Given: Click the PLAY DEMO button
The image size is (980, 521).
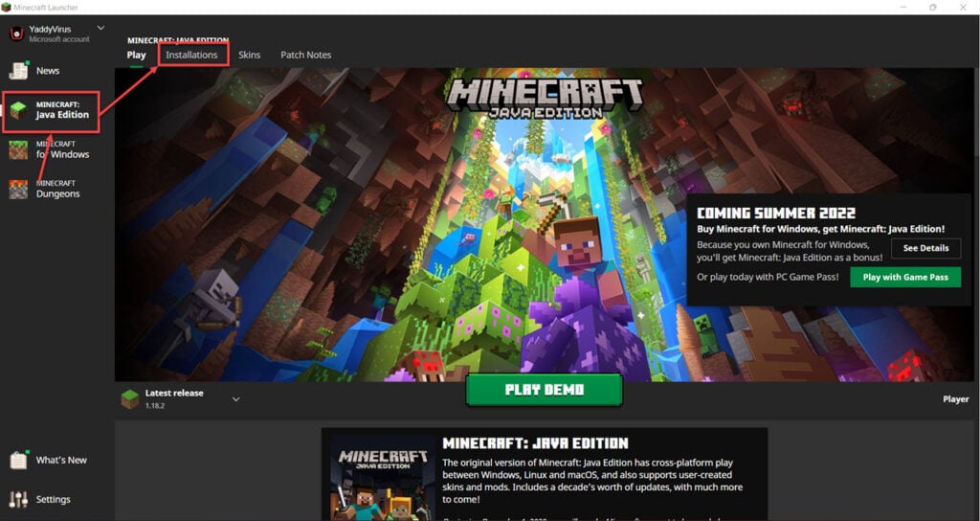Looking at the screenshot, I should pyautogui.click(x=545, y=390).
